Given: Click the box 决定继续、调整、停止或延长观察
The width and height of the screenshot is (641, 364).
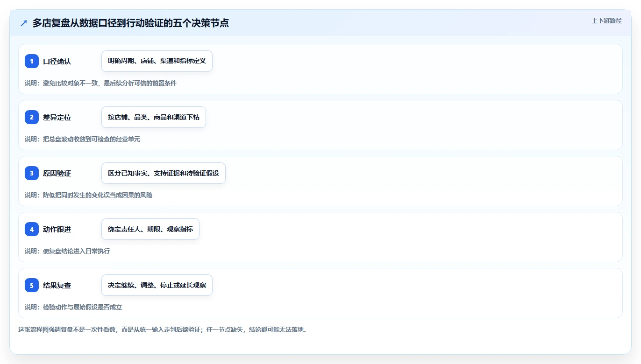Looking at the screenshot, I should 157,285.
